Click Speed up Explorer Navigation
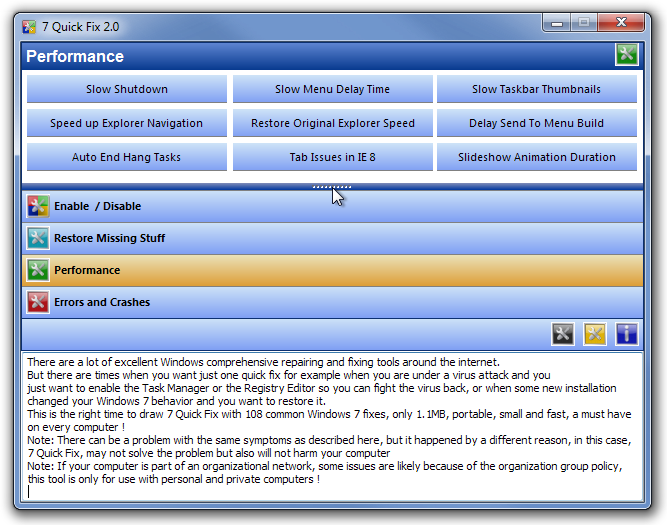Viewport: 667px width, 525px height. coord(127,123)
